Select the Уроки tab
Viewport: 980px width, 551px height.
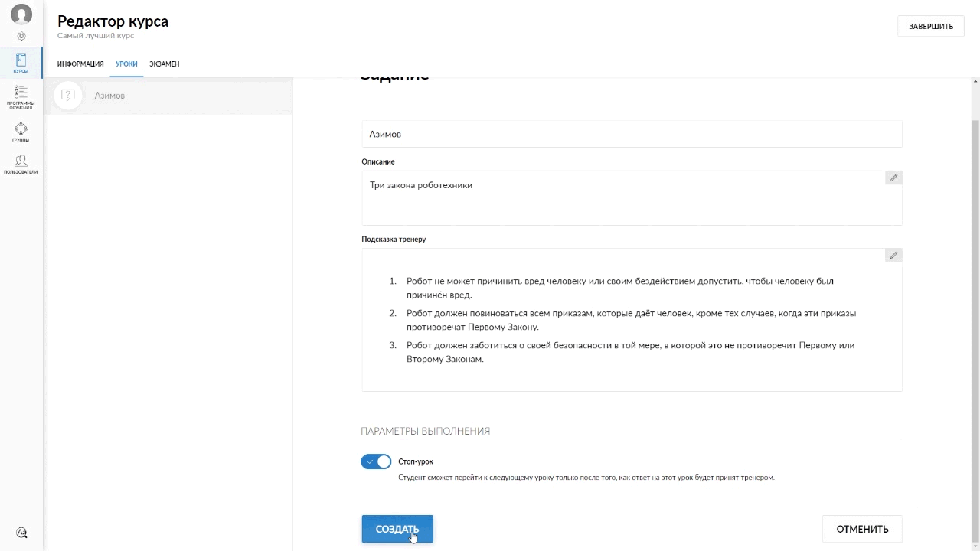[x=126, y=64]
